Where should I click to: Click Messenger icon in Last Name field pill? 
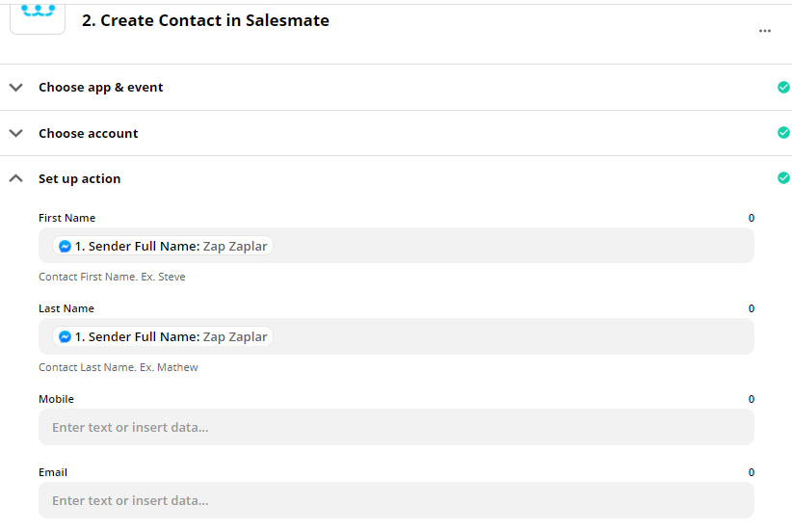[65, 336]
